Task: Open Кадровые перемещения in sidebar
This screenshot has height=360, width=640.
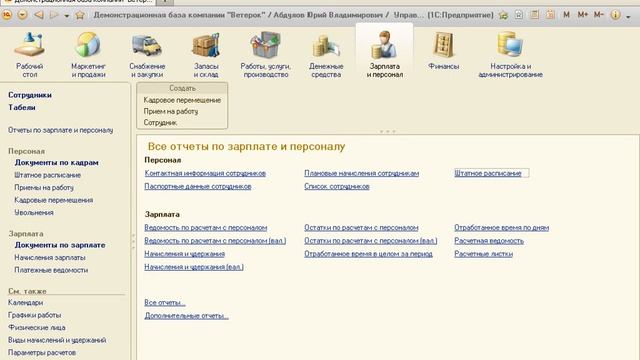Action: (53, 200)
